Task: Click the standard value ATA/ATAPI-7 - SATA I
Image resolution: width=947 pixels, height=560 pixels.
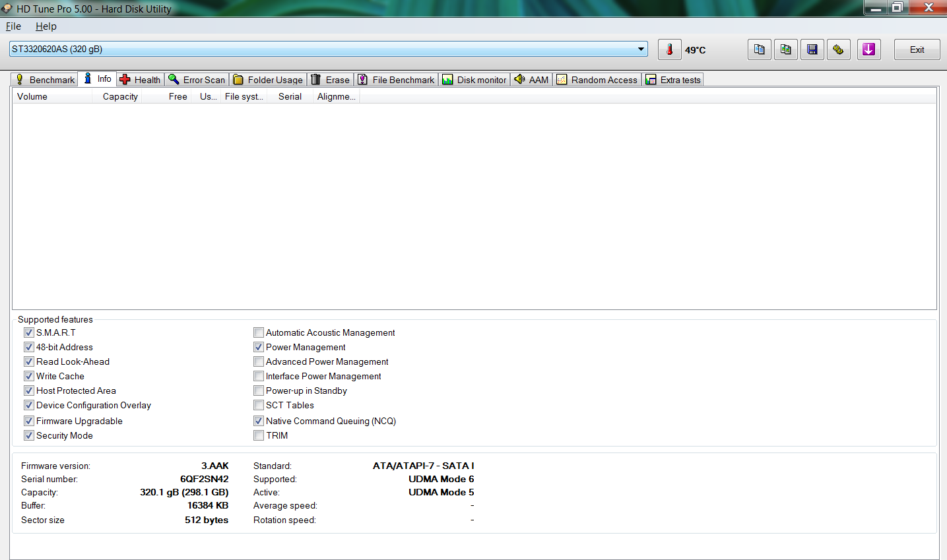Action: (x=424, y=466)
